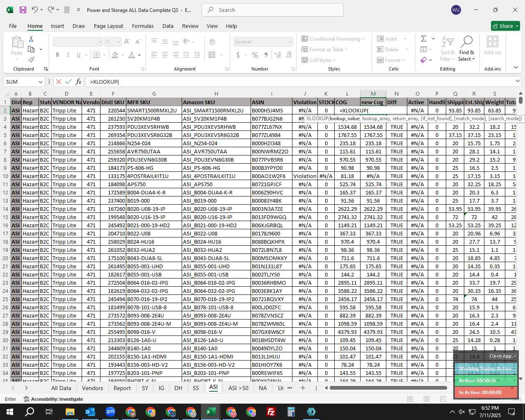525x420 pixels.
Task: Open Excel in the Windows taskbar
Action: (x=210, y=411)
